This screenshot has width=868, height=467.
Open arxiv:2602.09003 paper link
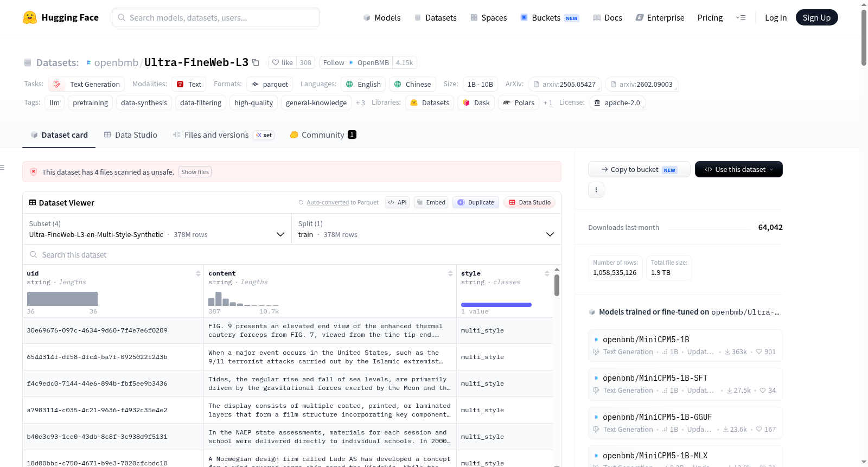[x=641, y=84]
